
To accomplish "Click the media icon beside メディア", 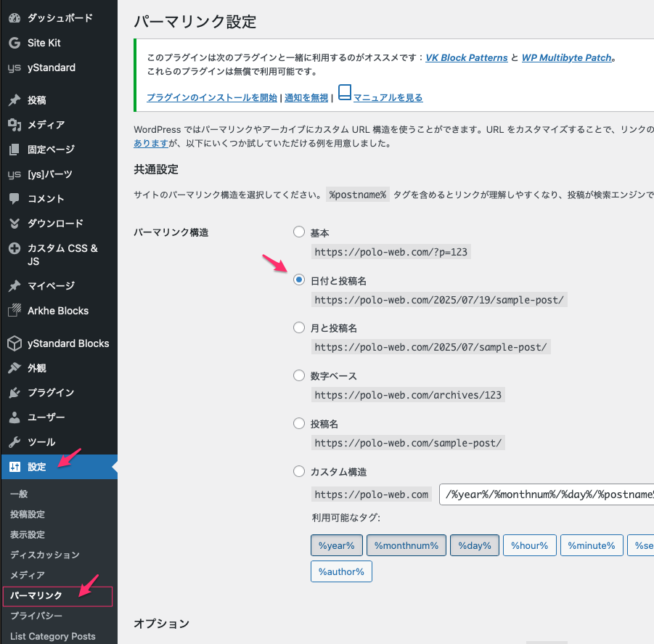I will point(14,125).
